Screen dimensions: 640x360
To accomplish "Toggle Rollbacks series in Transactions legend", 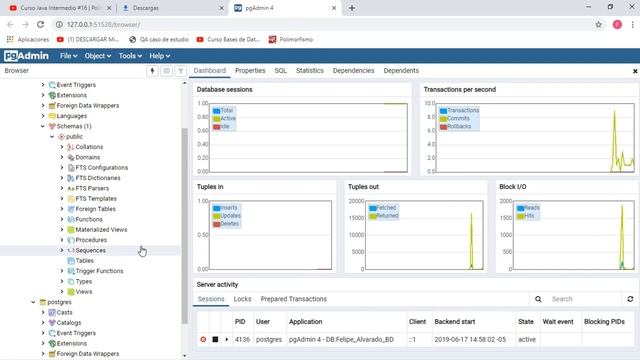I will (456, 127).
